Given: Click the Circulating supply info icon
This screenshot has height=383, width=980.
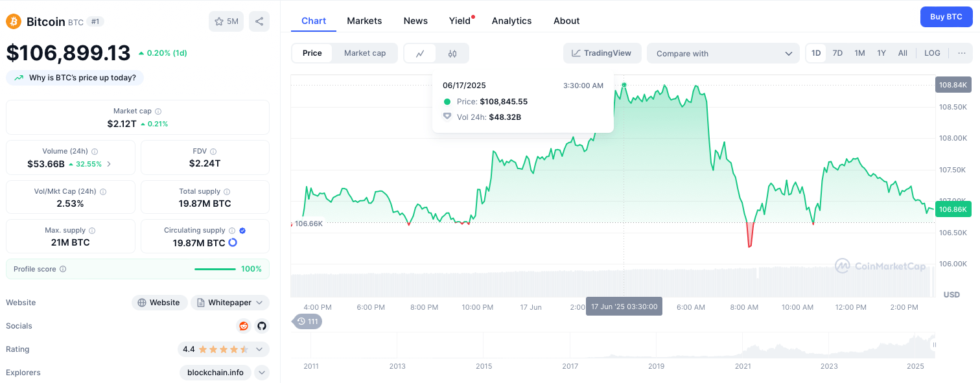Looking at the screenshot, I should click(x=231, y=230).
